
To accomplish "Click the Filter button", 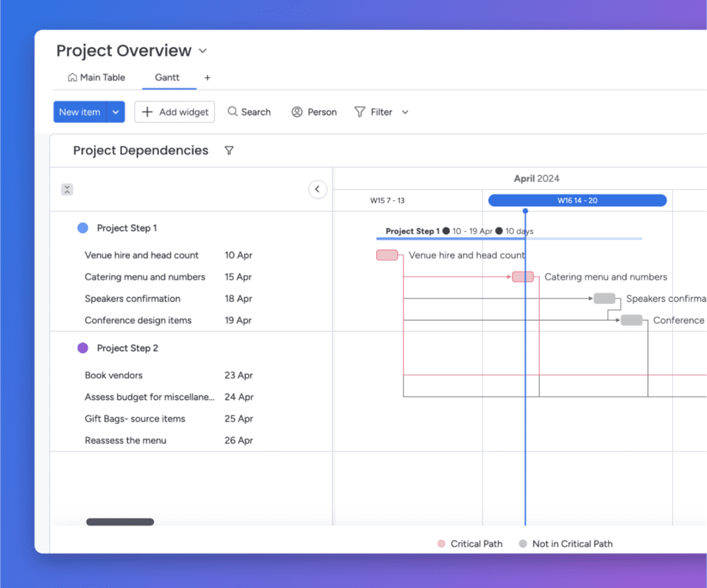I will 374,112.
